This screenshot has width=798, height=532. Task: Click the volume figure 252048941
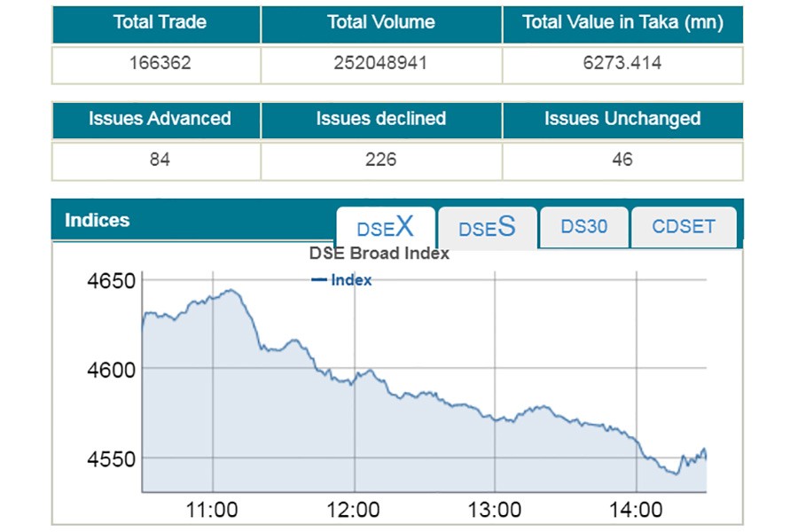click(381, 63)
